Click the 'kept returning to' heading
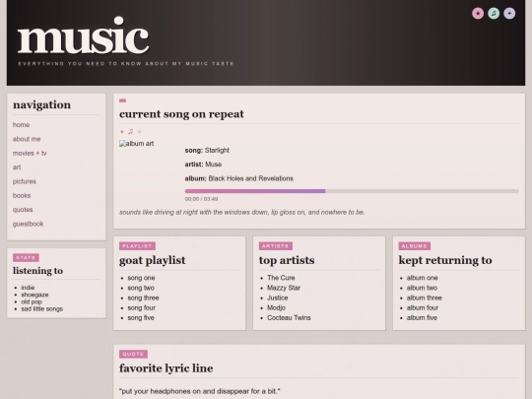The width and height of the screenshot is (532, 399). [445, 260]
